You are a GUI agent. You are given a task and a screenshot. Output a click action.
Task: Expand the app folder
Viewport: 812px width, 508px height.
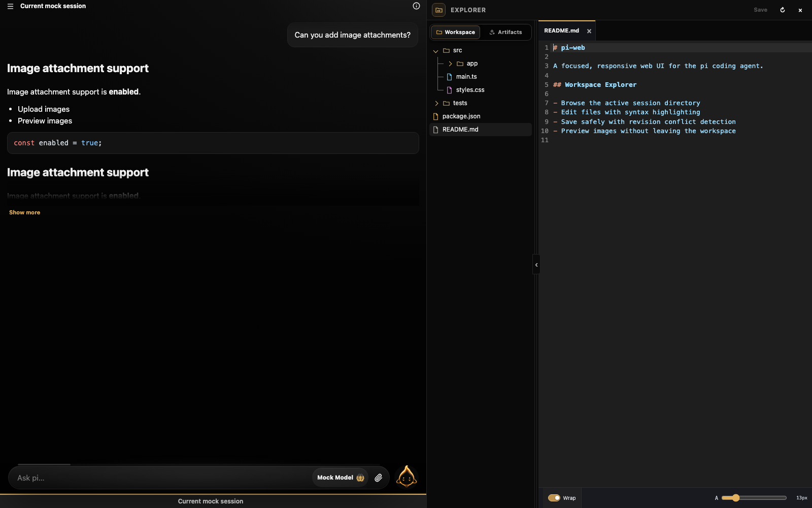[450, 63]
